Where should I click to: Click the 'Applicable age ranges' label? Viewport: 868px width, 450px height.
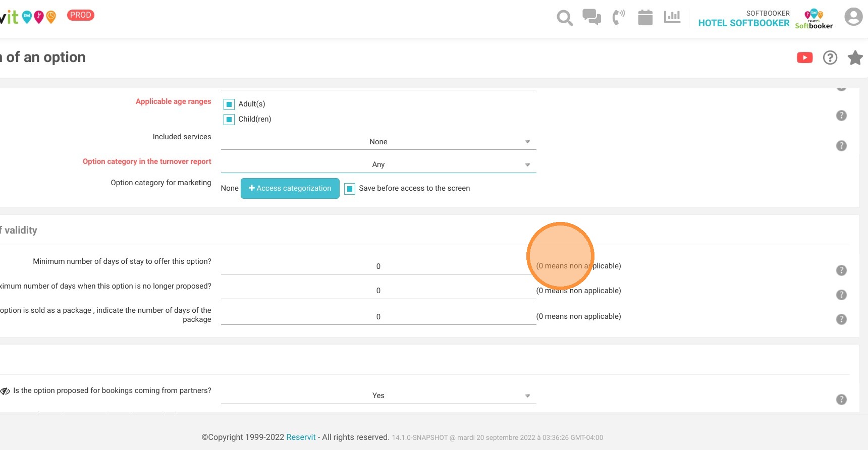click(174, 101)
